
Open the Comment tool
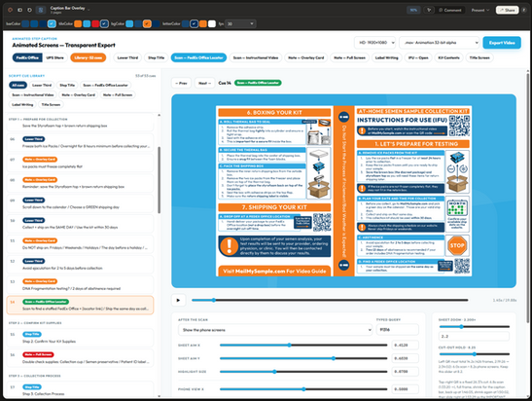450,10
